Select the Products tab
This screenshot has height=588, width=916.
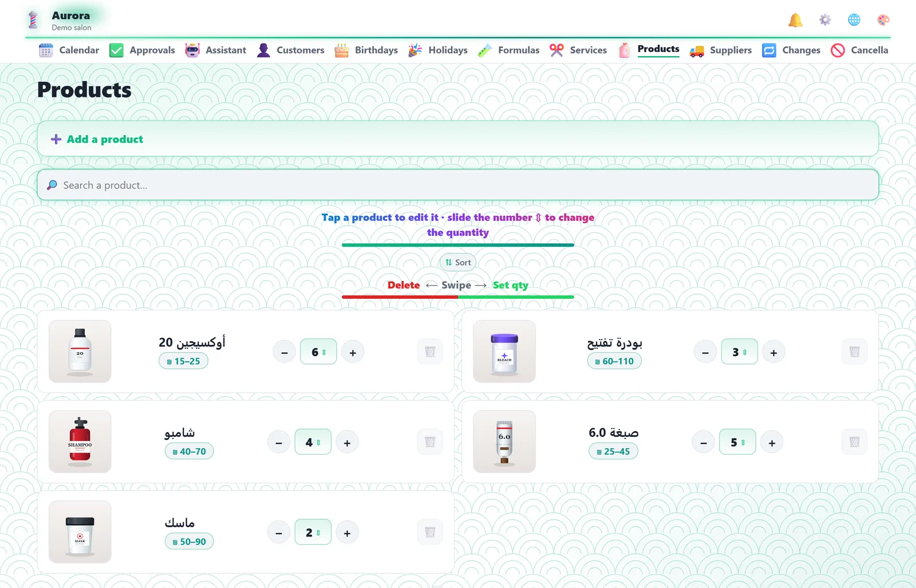(649, 50)
